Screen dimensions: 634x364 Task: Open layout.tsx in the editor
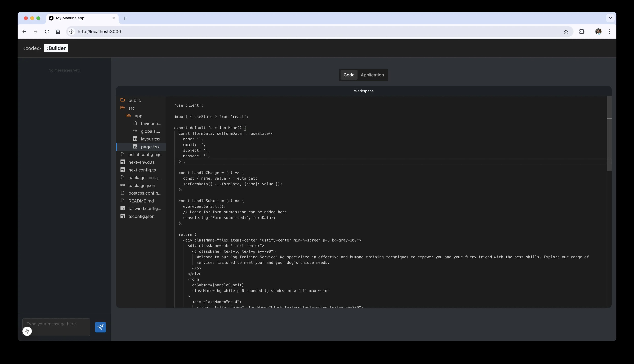[141, 139]
